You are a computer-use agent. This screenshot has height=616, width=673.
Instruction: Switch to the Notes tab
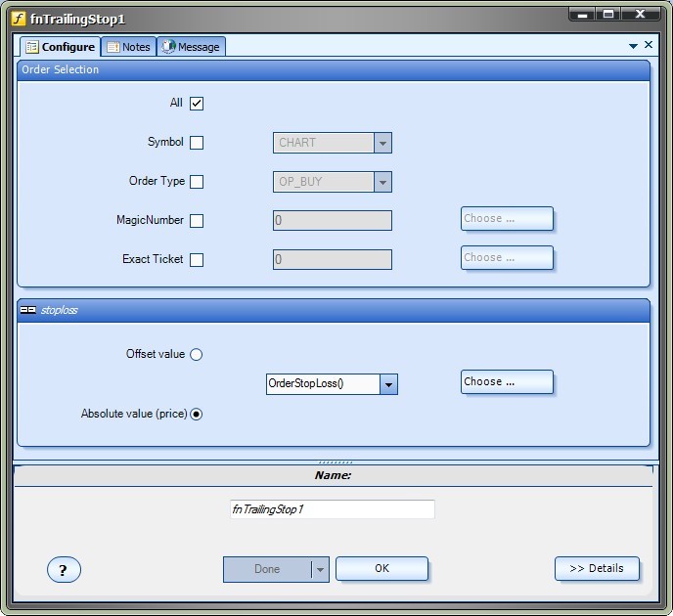click(x=128, y=47)
